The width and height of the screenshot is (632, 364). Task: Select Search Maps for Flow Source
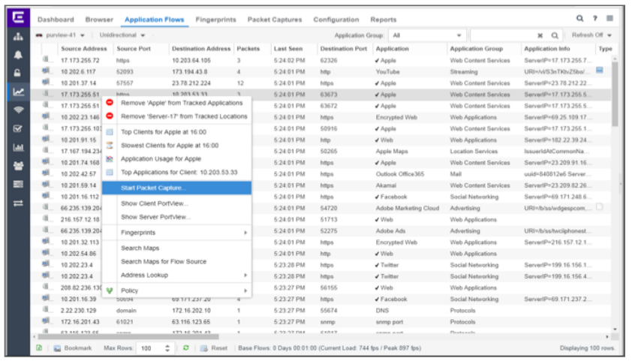click(176, 262)
